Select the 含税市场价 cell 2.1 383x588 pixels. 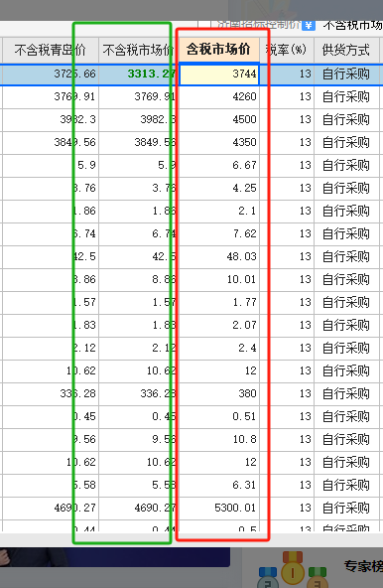219,212
